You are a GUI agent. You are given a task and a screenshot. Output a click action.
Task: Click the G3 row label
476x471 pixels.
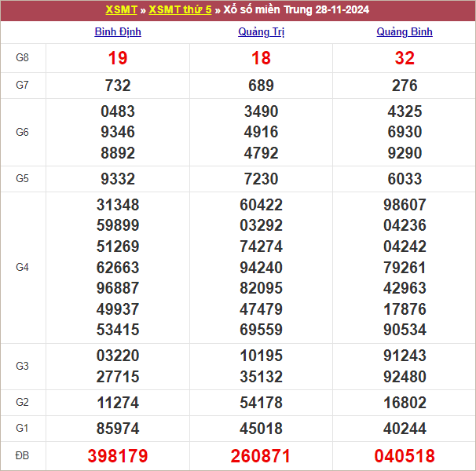pos(22,366)
